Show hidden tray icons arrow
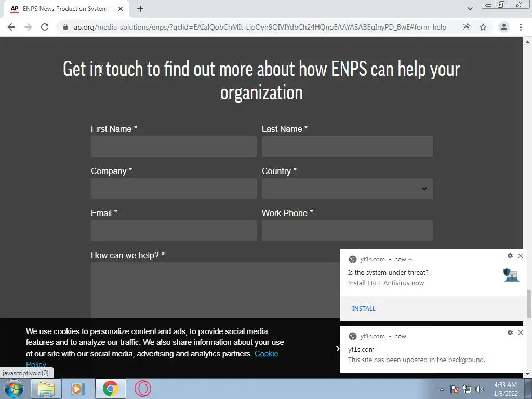This screenshot has height=399, width=532. [x=442, y=389]
